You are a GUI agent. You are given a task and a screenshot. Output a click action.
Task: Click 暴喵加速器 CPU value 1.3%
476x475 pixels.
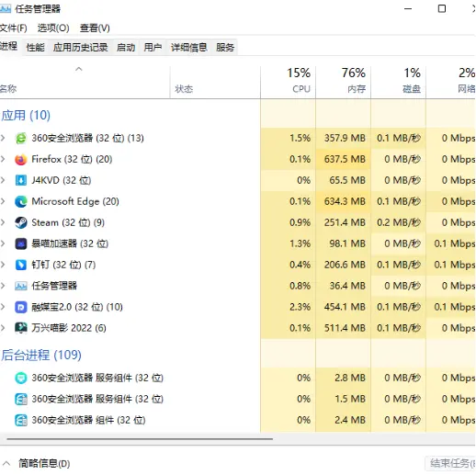(300, 243)
